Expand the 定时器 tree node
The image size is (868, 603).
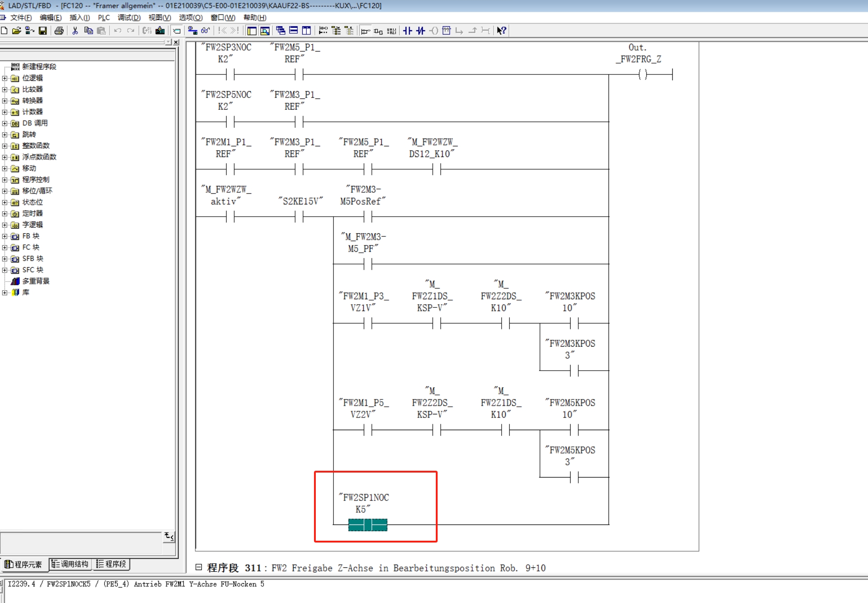click(5, 213)
